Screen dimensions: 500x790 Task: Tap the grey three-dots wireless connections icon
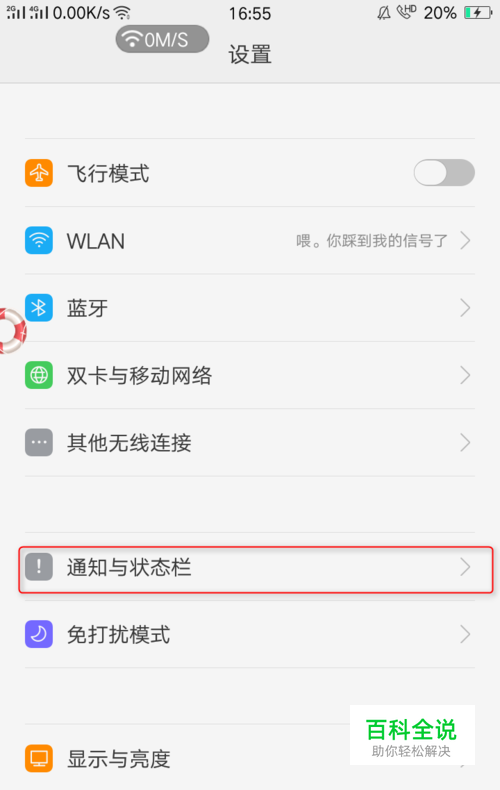(39, 442)
